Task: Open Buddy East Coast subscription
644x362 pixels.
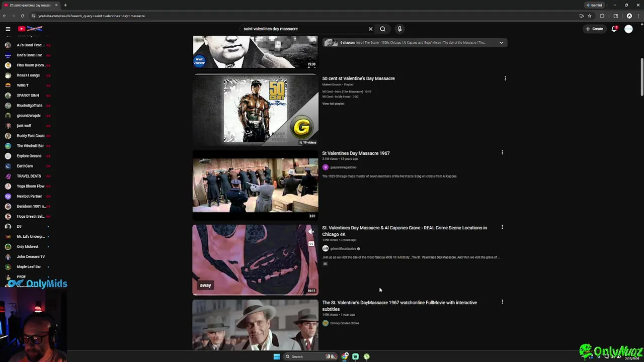Action: click(x=28, y=136)
